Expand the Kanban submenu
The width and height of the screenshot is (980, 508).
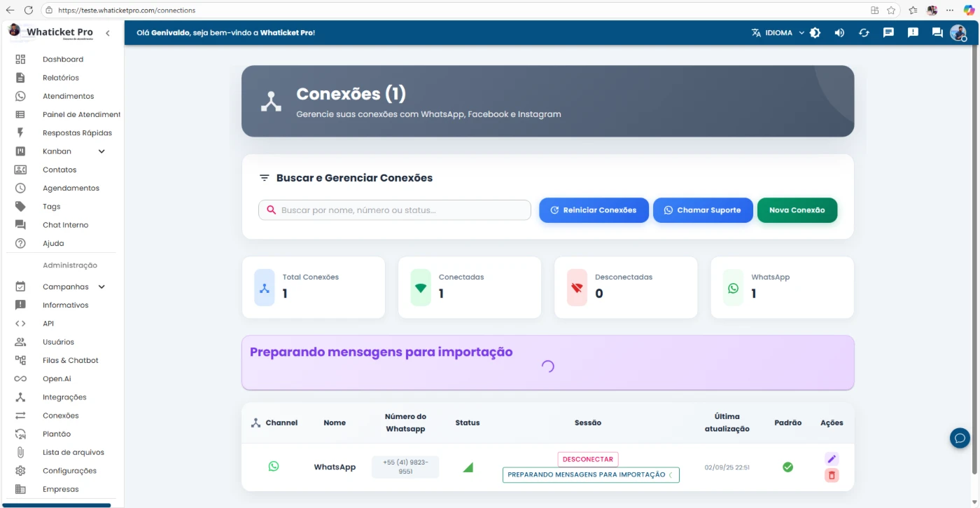(101, 151)
